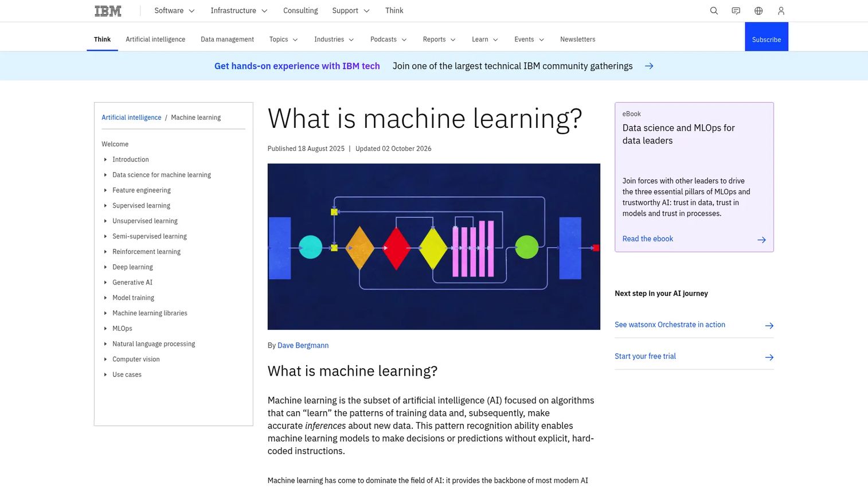Open the Think item in top bar
Image resolution: width=868 pixels, height=488 pixels.
(x=394, y=10)
